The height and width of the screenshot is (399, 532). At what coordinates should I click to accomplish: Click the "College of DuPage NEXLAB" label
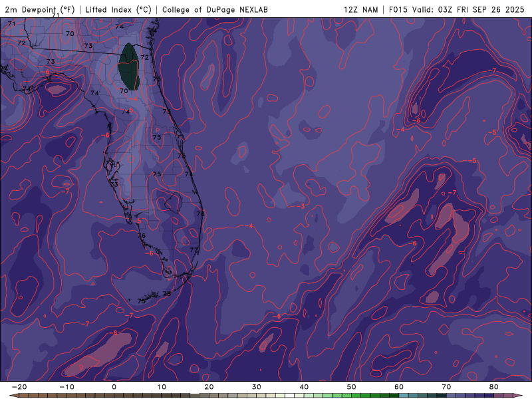click(x=215, y=9)
